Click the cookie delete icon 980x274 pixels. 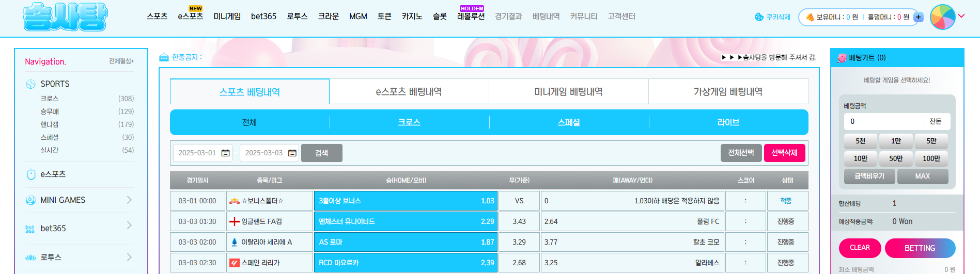click(759, 17)
